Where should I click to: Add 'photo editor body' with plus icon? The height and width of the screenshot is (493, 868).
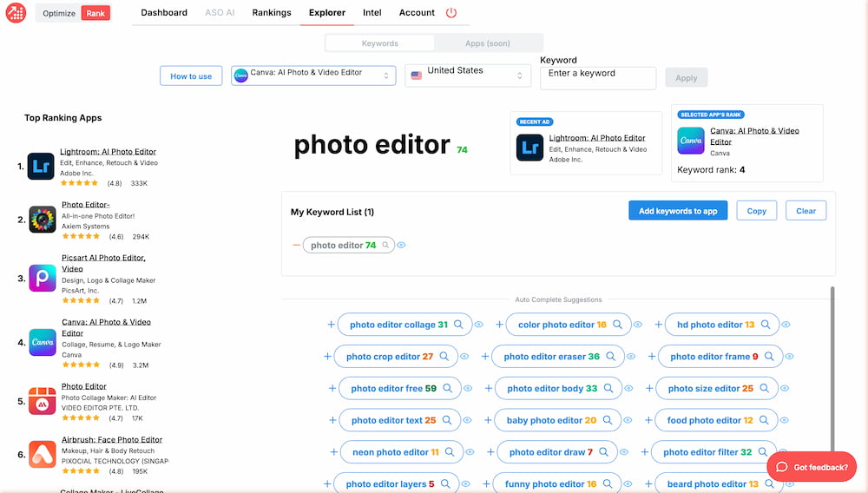tap(488, 389)
